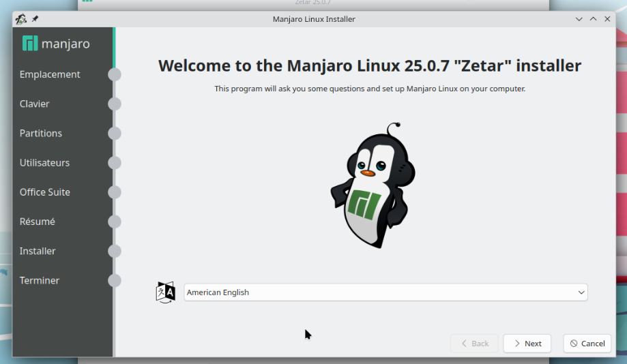Open the American English language dropdown
This screenshot has width=627, height=364.
tap(385, 292)
